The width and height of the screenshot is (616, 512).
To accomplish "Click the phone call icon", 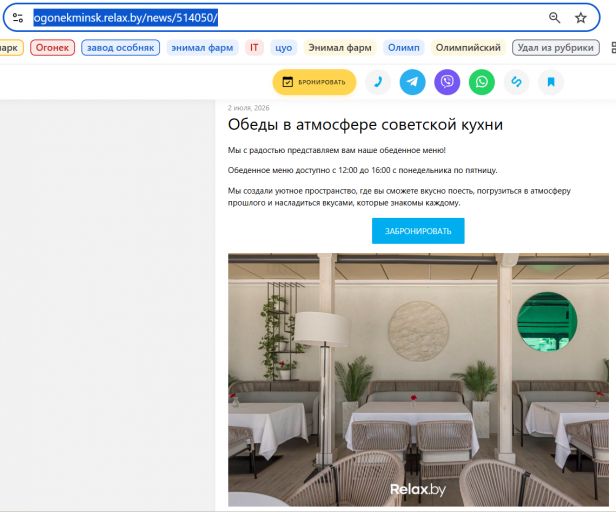I will (x=378, y=82).
